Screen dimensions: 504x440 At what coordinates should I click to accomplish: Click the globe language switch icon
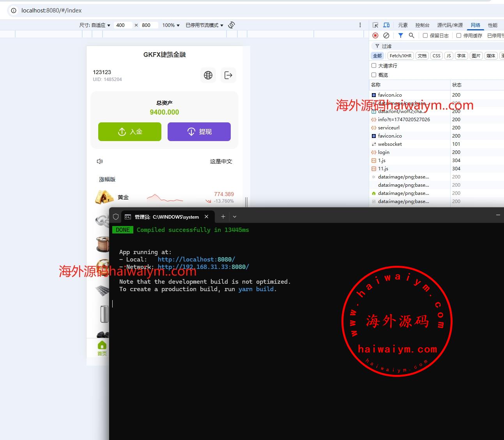click(208, 75)
